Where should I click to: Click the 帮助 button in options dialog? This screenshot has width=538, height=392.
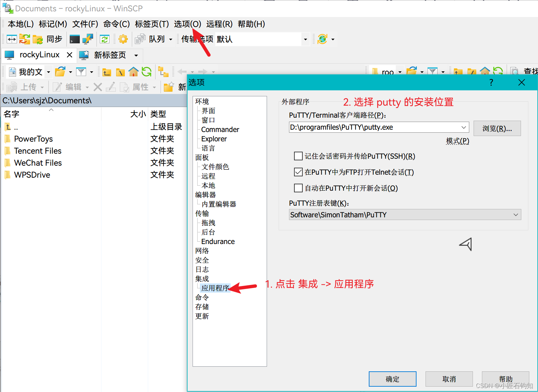[x=506, y=379]
